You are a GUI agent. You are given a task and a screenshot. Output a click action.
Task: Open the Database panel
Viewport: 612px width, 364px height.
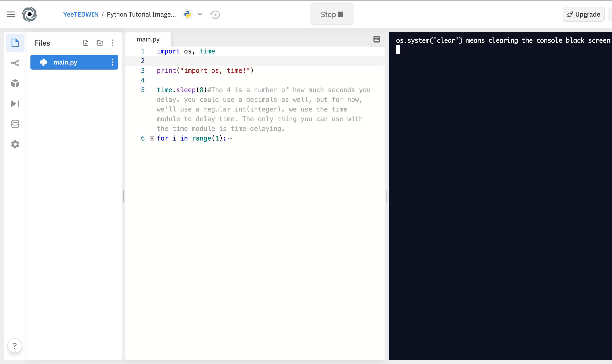click(x=15, y=124)
